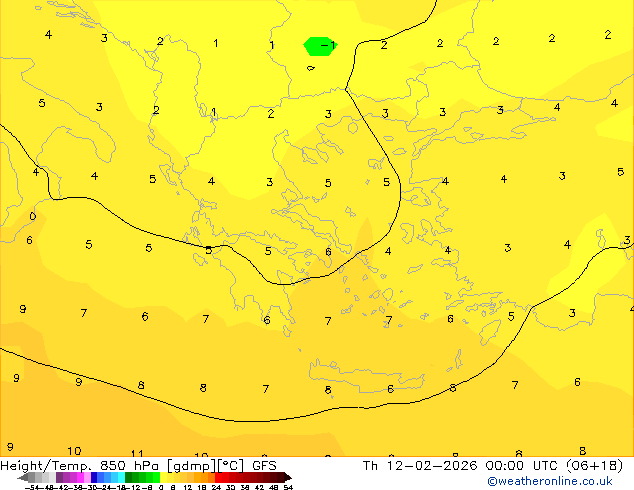Click the dark right arrow of the color scale
The width and height of the screenshot is (634, 490).
click(288, 477)
